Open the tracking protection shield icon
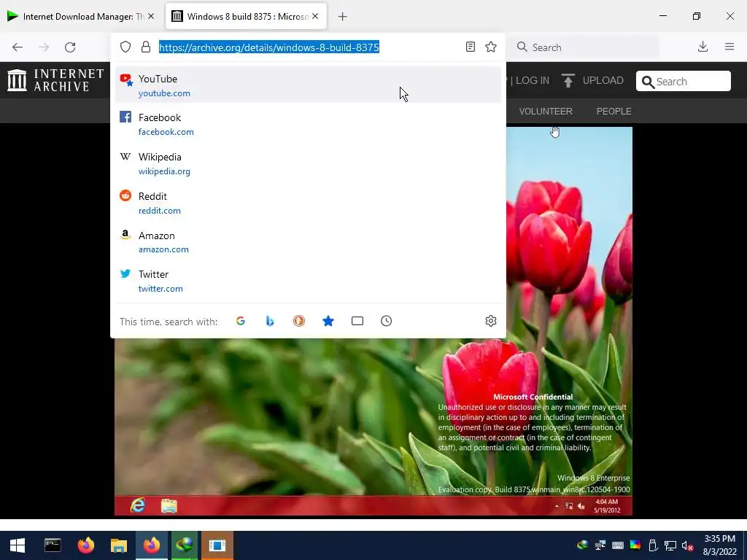Viewport: 747px width, 560px height. [125, 47]
